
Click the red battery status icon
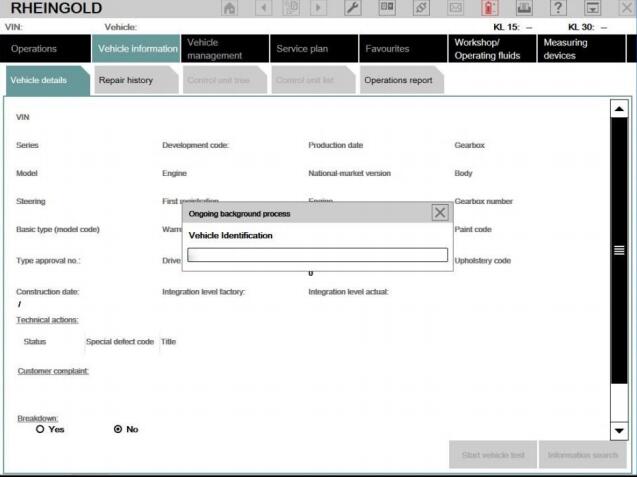(490, 8)
